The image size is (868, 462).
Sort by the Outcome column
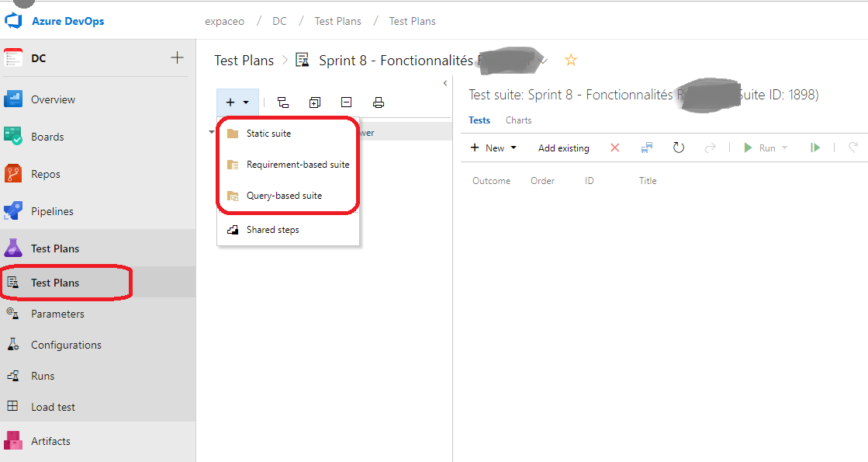point(491,181)
